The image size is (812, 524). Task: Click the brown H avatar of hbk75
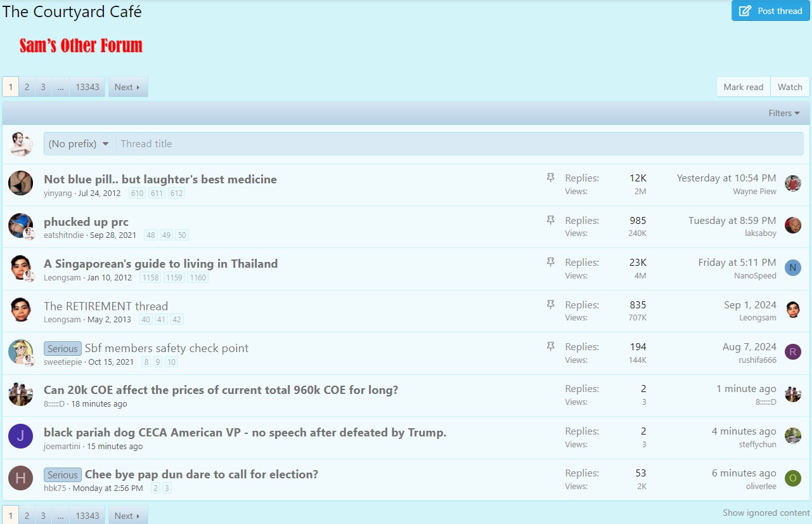click(x=20, y=478)
